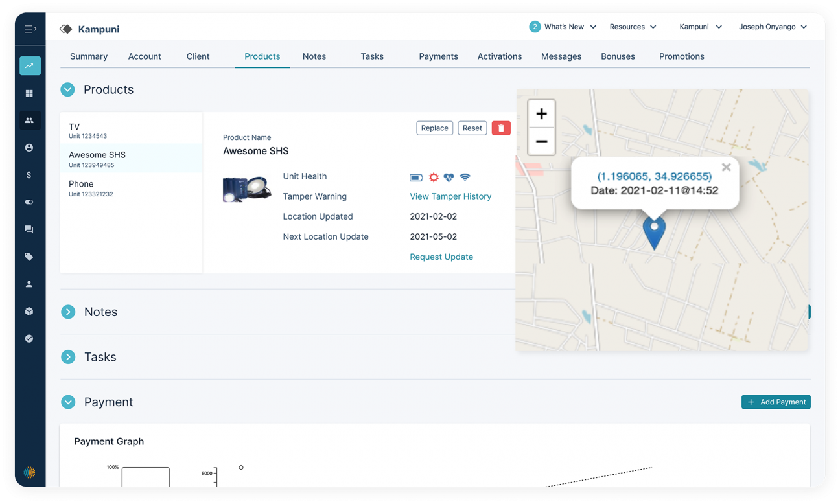The width and height of the screenshot is (840, 504).
Task: Select the tags icon in the sidebar
Action: click(x=30, y=256)
